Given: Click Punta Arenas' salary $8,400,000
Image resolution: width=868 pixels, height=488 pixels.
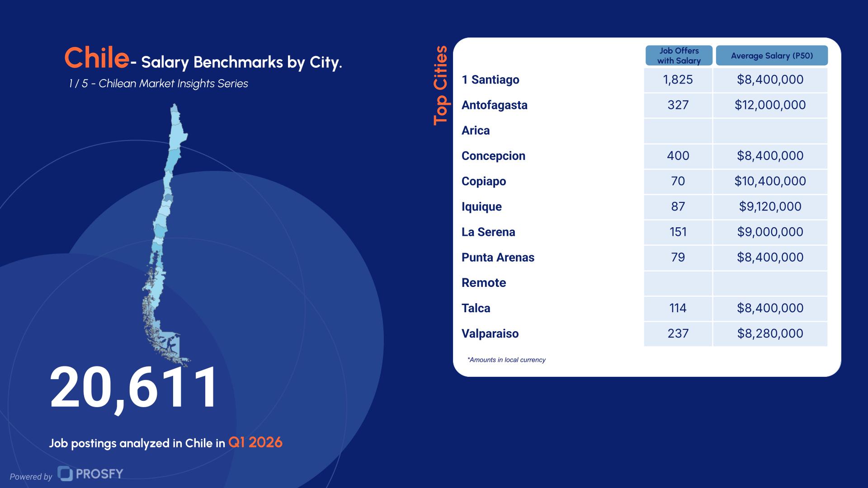Looking at the screenshot, I should (x=770, y=257).
